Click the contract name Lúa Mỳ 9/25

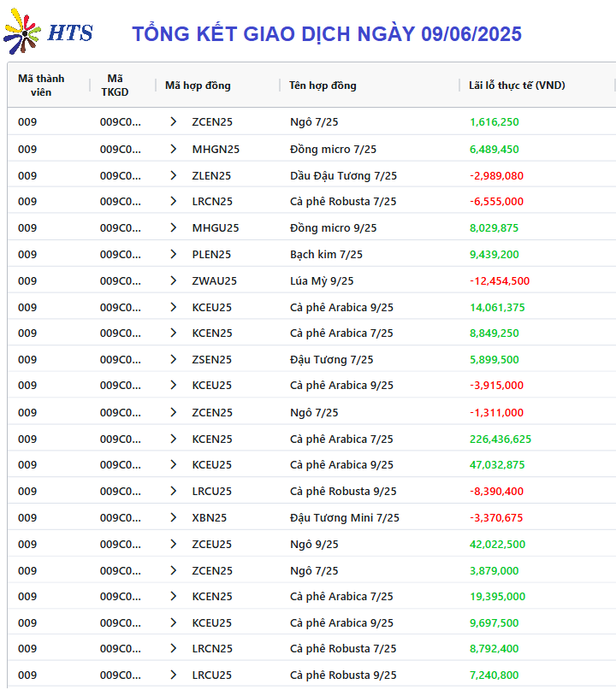322,280
